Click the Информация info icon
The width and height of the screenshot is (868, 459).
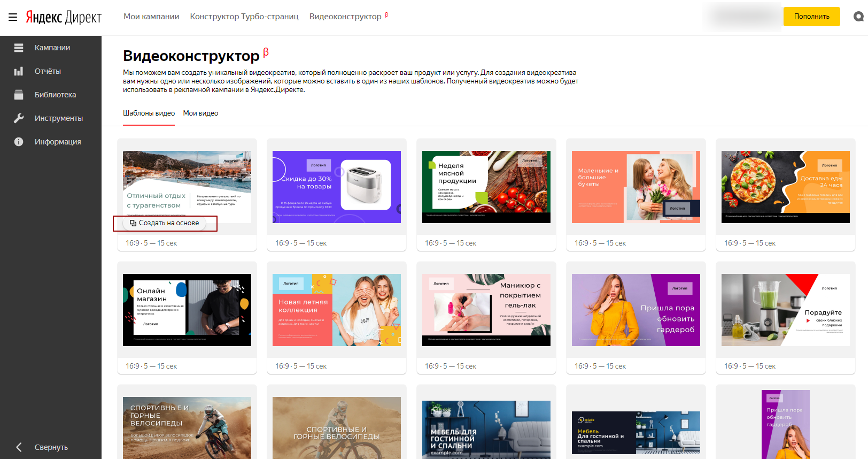point(19,142)
